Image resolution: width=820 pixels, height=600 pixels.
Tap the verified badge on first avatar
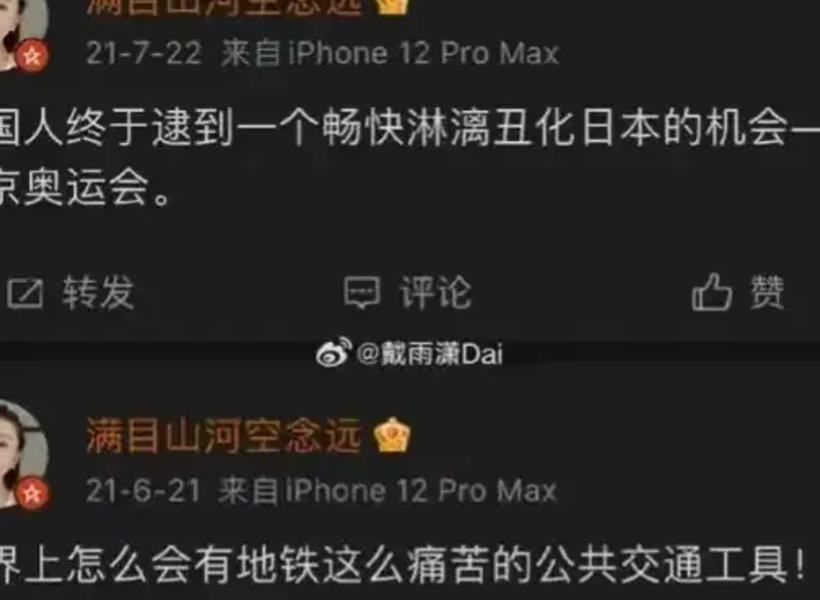32,56
